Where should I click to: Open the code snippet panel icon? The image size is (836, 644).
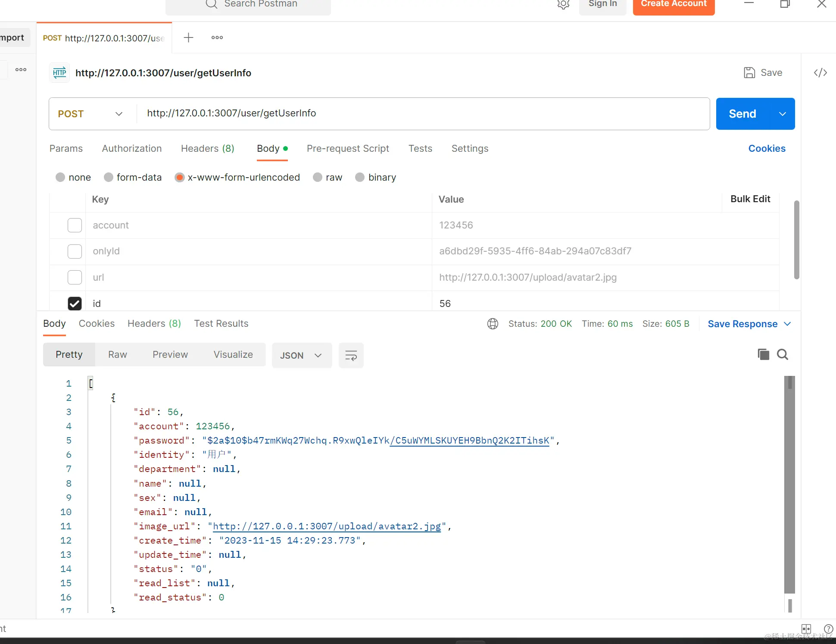(820, 72)
